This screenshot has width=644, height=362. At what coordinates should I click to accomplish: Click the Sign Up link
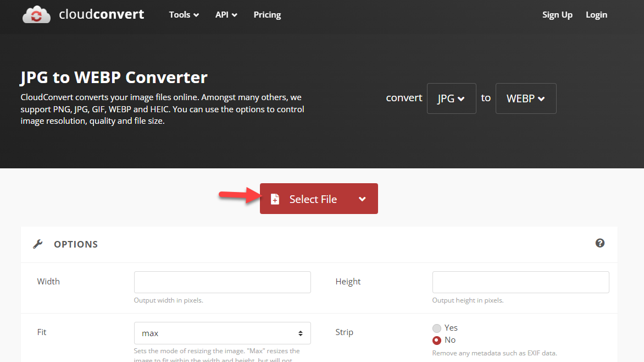click(557, 15)
